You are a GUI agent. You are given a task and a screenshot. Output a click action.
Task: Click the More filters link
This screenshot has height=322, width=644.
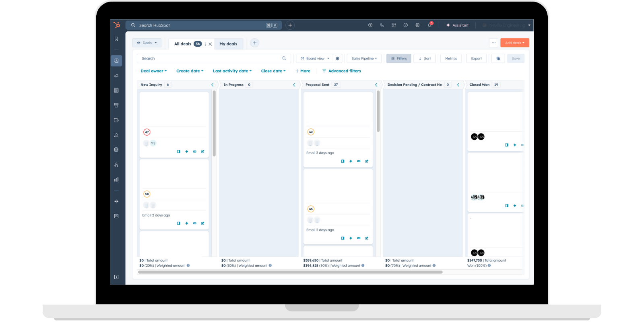(303, 71)
